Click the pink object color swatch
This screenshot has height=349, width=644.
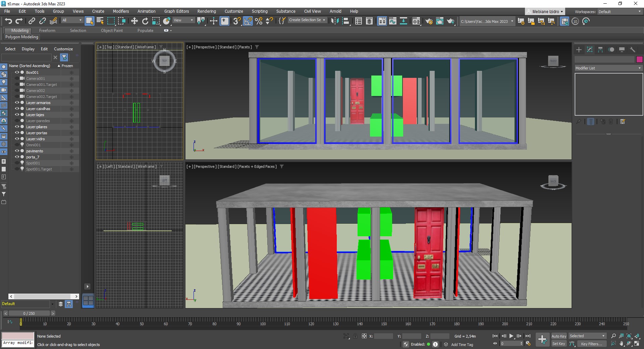coord(639,59)
